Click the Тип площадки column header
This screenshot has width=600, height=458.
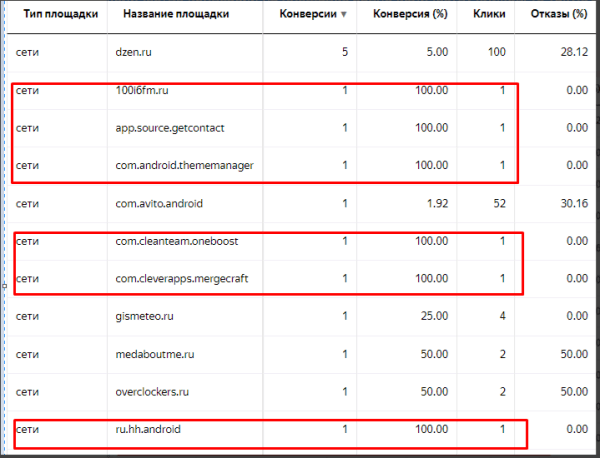(61, 14)
